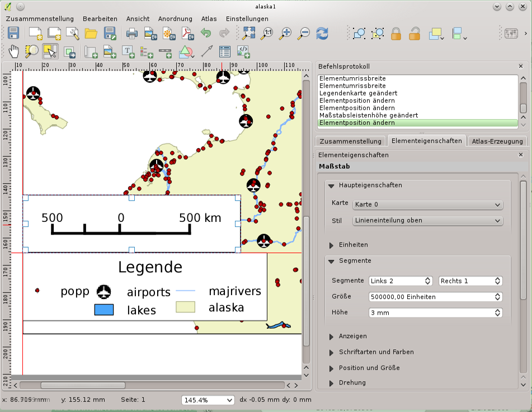
Task: Expand the Schriftarten und Farben section
Action: click(x=376, y=352)
